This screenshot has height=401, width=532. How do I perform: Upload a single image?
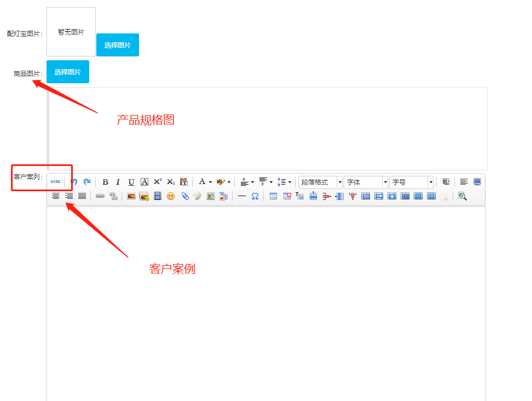click(x=131, y=196)
